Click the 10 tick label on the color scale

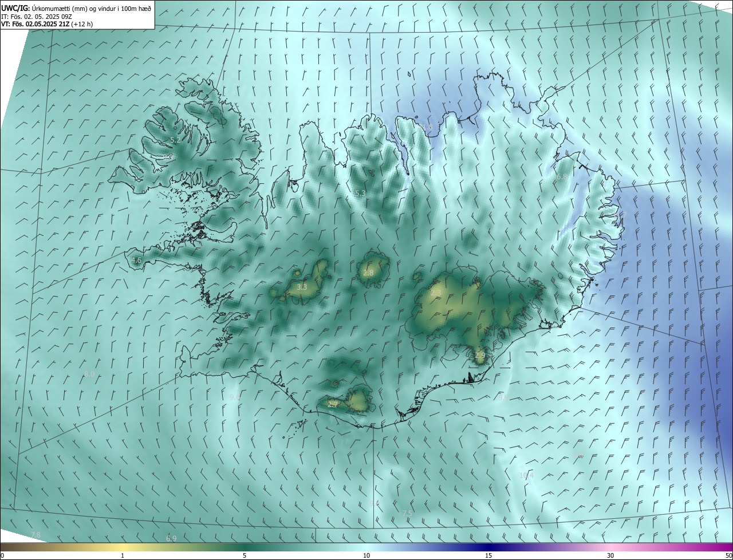366,555
